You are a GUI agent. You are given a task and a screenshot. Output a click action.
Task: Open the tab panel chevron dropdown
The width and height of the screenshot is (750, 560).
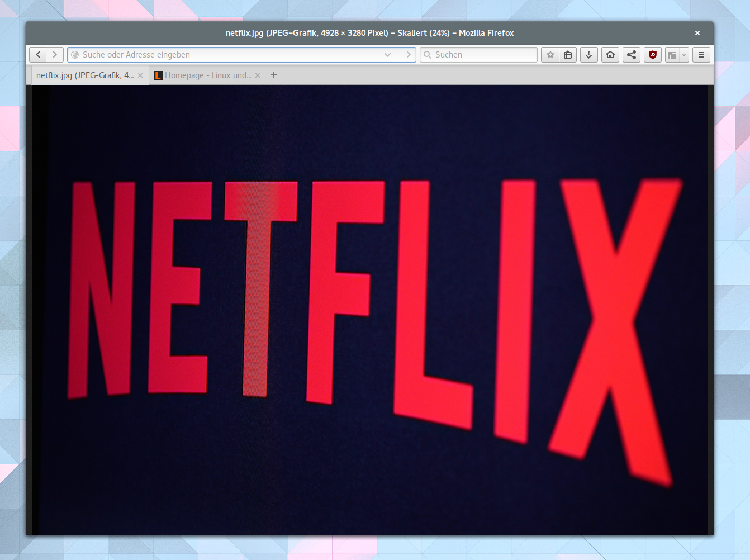click(684, 54)
